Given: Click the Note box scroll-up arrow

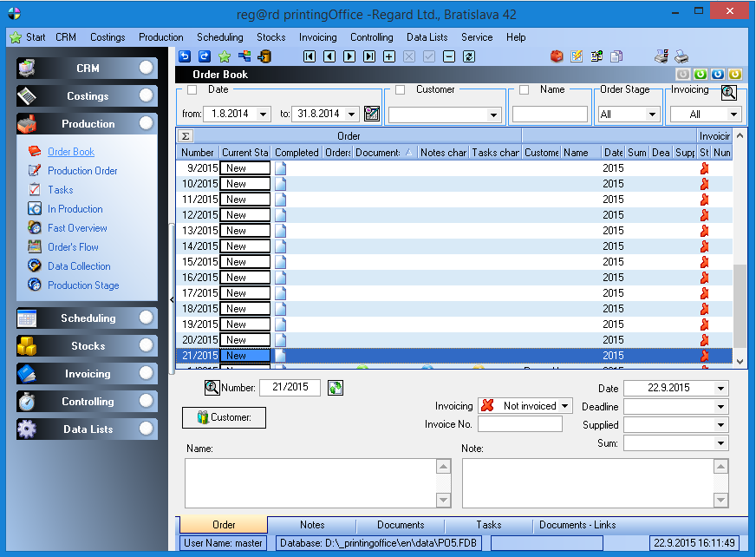Looking at the screenshot, I should (720, 466).
